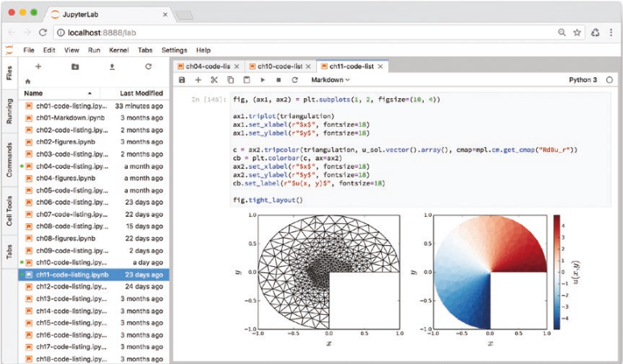Open ch08-figures.ipynb in the file list
This screenshot has height=364, width=623.
tap(66, 239)
